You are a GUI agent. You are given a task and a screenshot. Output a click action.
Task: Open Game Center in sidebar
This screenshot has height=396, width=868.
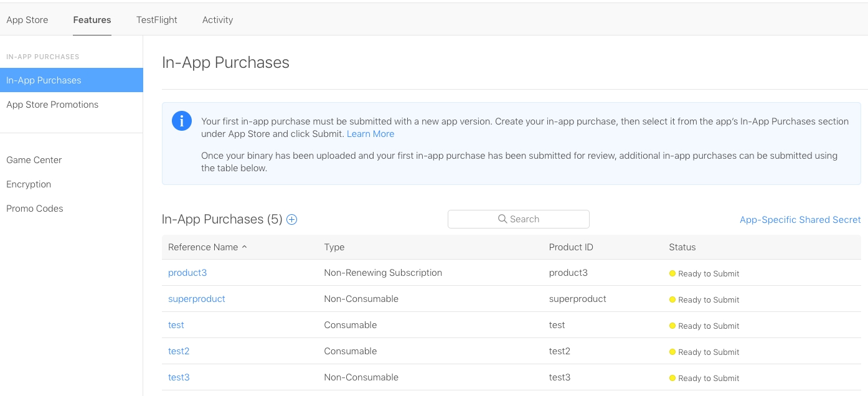34,160
